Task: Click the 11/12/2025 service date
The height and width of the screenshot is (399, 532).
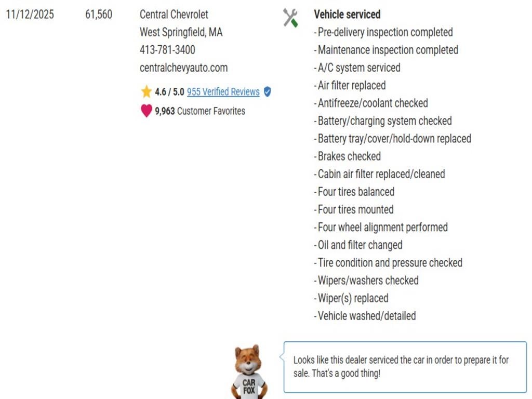Action: 30,15
